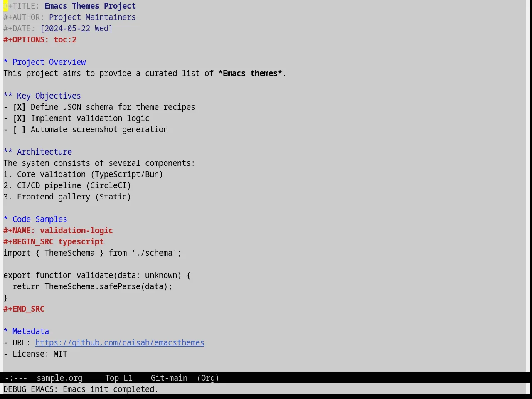532x399 pixels.
Task: Click the '#+TITLE:' keyword
Action: [x=22, y=6]
